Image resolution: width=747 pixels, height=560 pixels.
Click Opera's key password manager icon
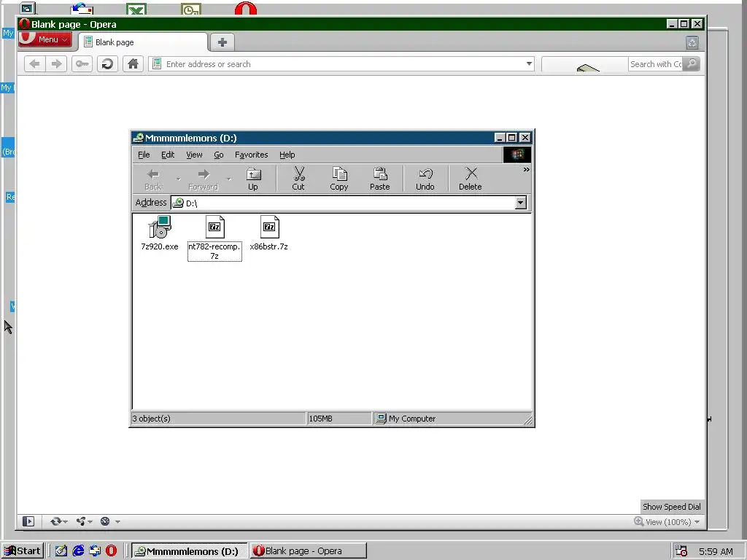click(x=82, y=64)
